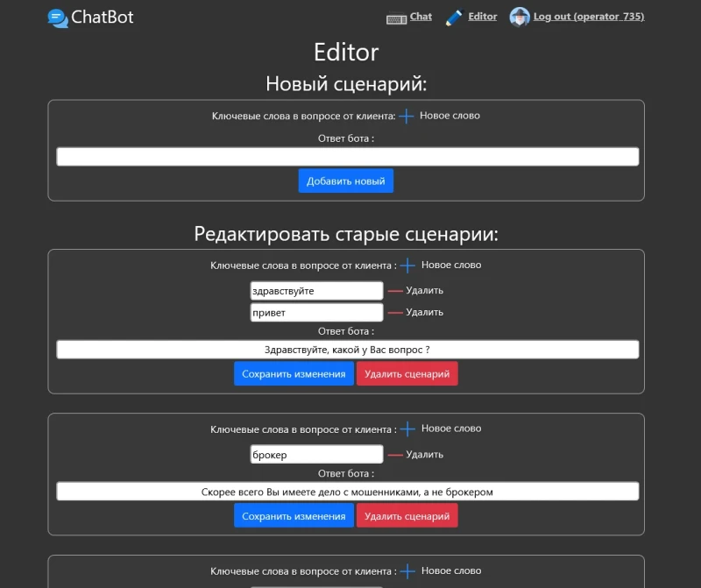Click the pencil icon beside Editor
This screenshot has height=588, width=701.
[454, 18]
